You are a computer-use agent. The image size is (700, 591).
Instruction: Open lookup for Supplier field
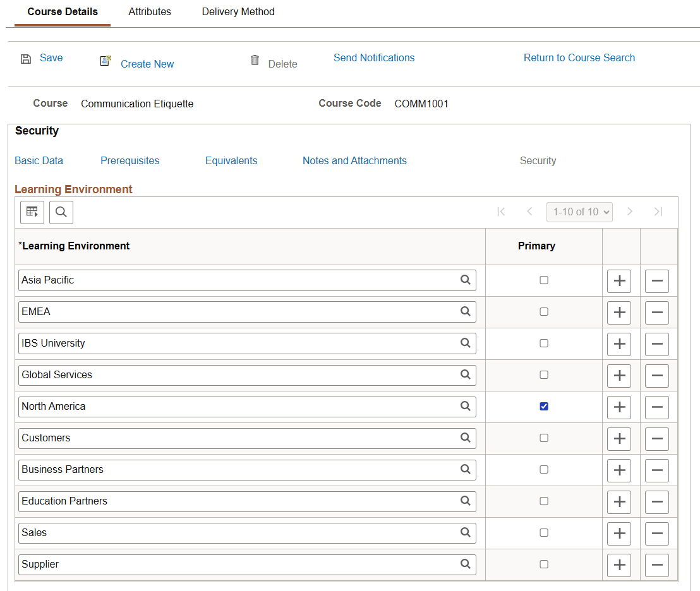[x=465, y=564]
